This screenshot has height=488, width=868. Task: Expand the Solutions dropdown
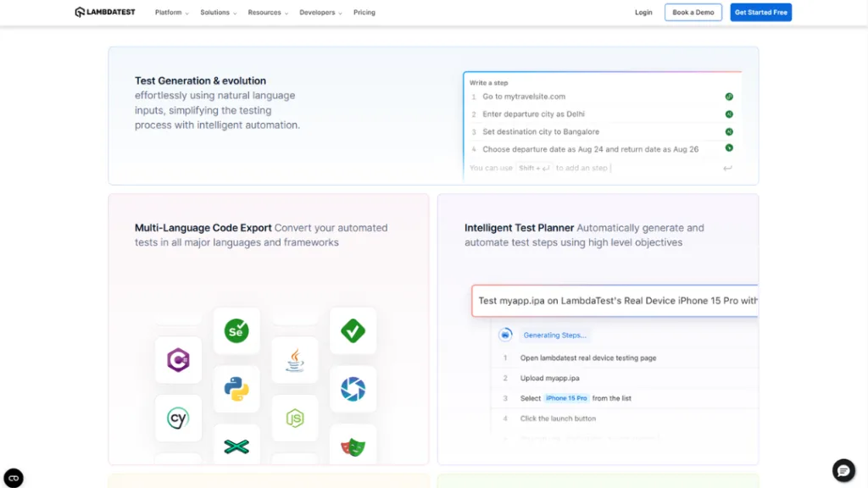pyautogui.click(x=218, y=12)
